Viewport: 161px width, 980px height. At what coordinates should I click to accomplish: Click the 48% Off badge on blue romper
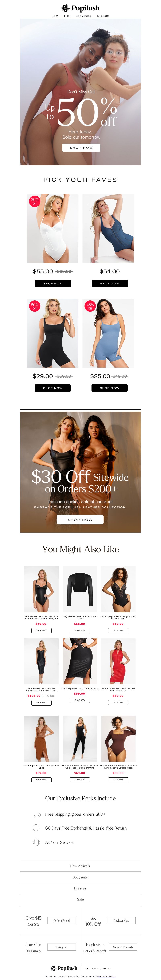pyautogui.click(x=90, y=306)
